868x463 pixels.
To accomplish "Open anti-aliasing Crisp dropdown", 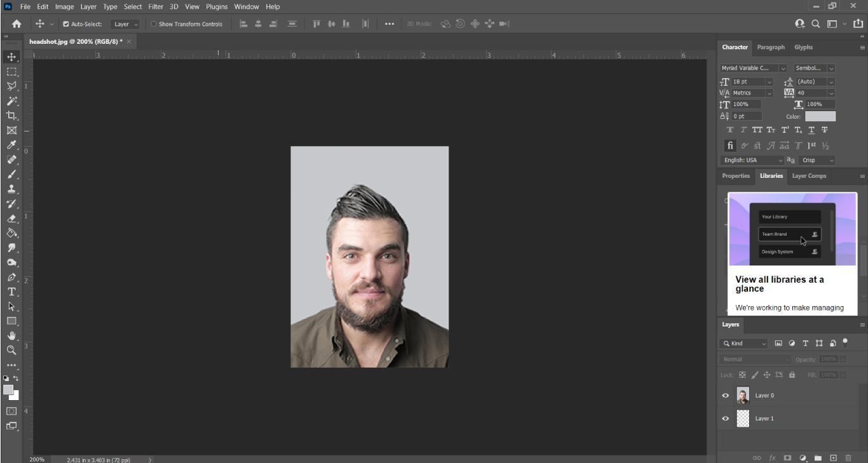I will click(817, 160).
